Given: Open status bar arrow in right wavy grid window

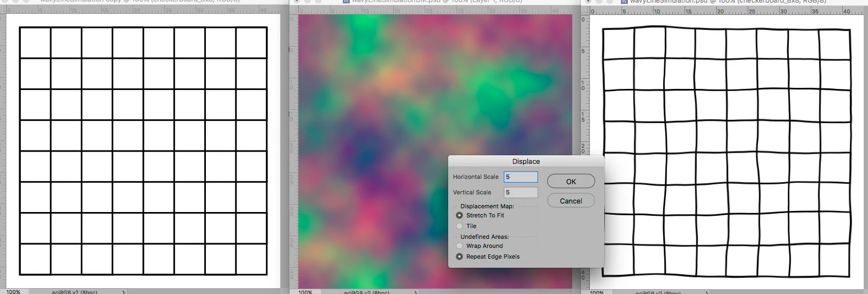Looking at the screenshot, I should coord(707,292).
